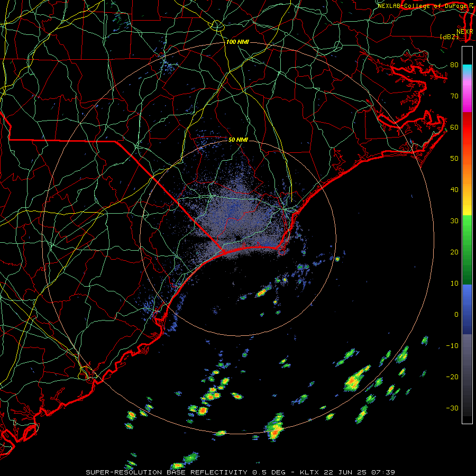Image resolution: width=476 pixels, height=476 pixels.
Task: Click the 30 value on dBZ scale
Action: [454, 221]
